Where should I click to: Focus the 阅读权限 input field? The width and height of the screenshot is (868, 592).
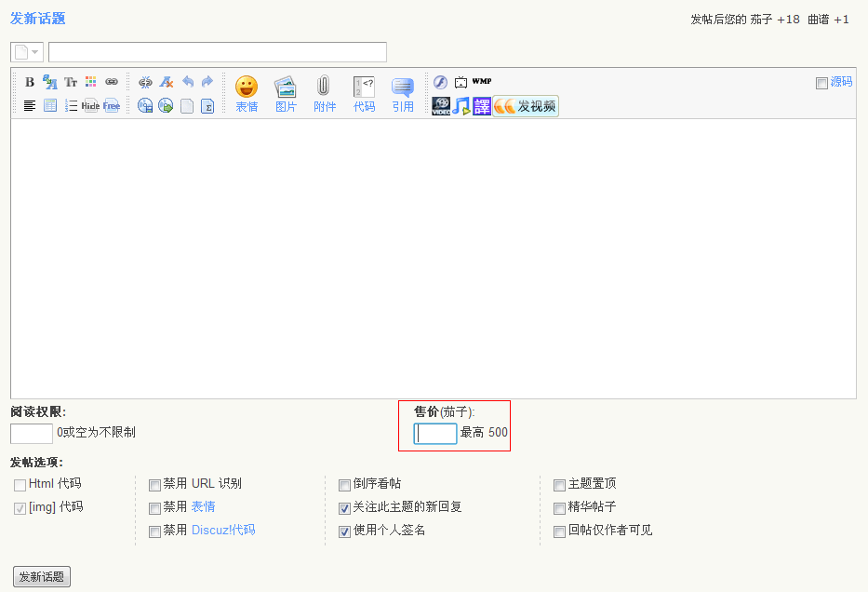coord(32,434)
